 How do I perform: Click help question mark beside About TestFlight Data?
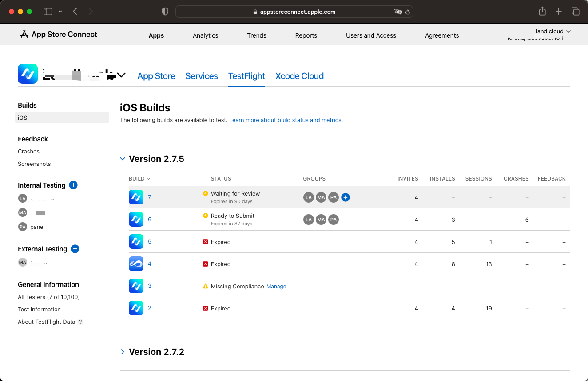(x=80, y=322)
